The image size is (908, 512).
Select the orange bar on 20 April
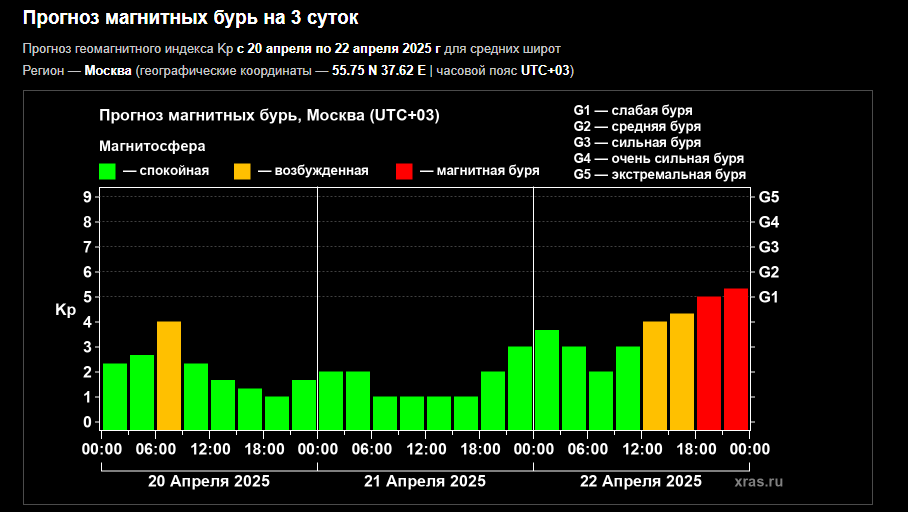click(169, 375)
